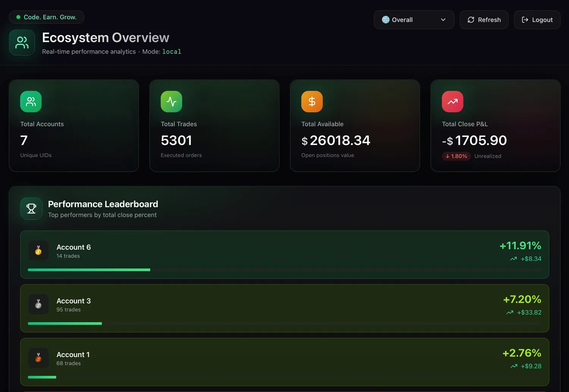Click the dollar sign icon on Total Available
The height and width of the screenshot is (392, 569).
coord(312,101)
